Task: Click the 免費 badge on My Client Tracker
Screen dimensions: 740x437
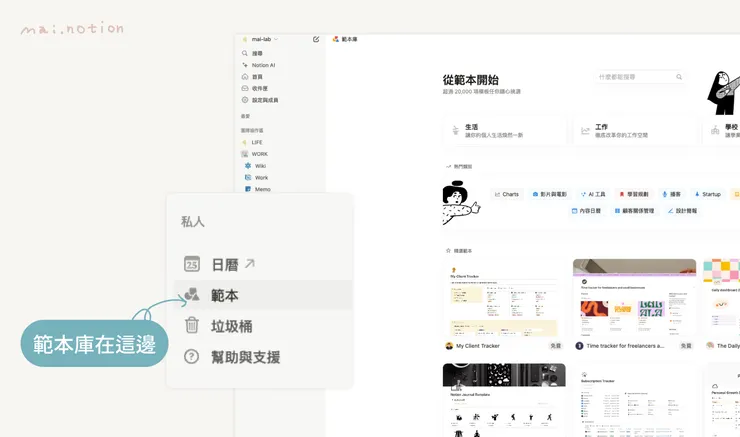Action: [x=556, y=346]
